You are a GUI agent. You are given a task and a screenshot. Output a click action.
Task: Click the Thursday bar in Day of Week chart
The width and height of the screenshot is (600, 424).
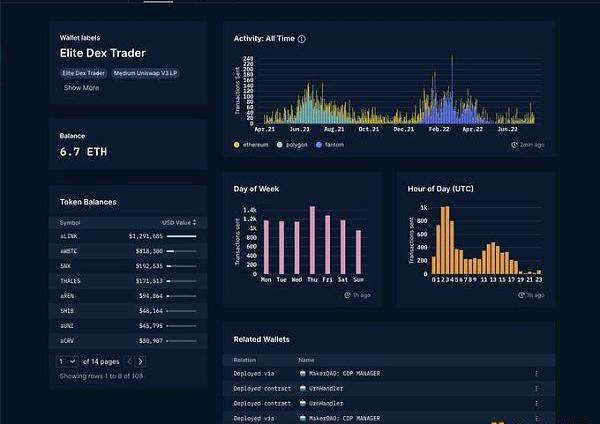coord(312,240)
